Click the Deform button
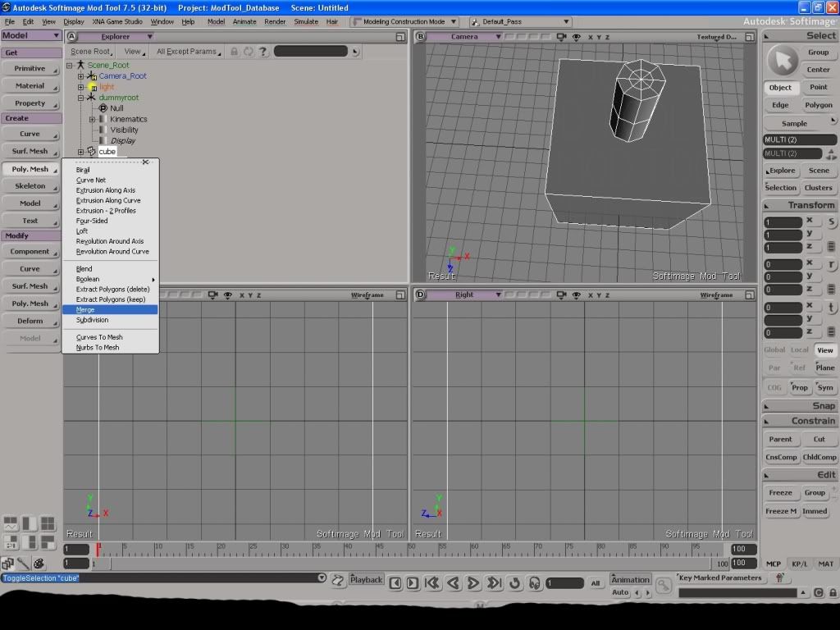Image resolution: width=840 pixels, height=630 pixels. (30, 321)
